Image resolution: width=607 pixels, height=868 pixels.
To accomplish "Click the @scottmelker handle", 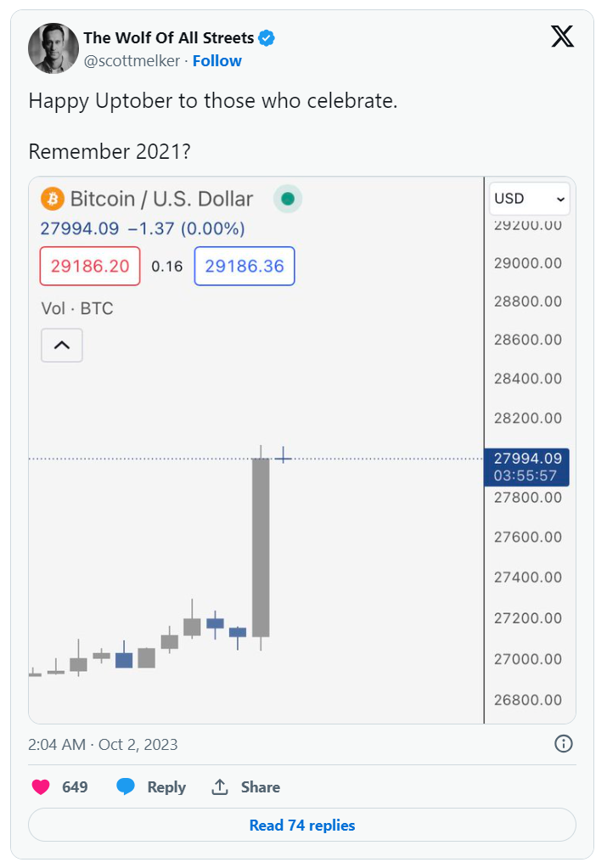I will [x=132, y=61].
